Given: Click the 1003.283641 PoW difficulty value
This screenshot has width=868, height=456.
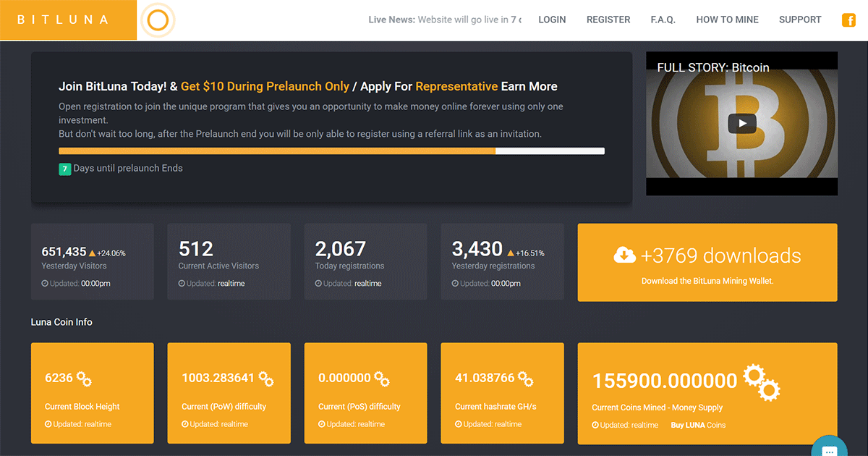Looking at the screenshot, I should (218, 378).
